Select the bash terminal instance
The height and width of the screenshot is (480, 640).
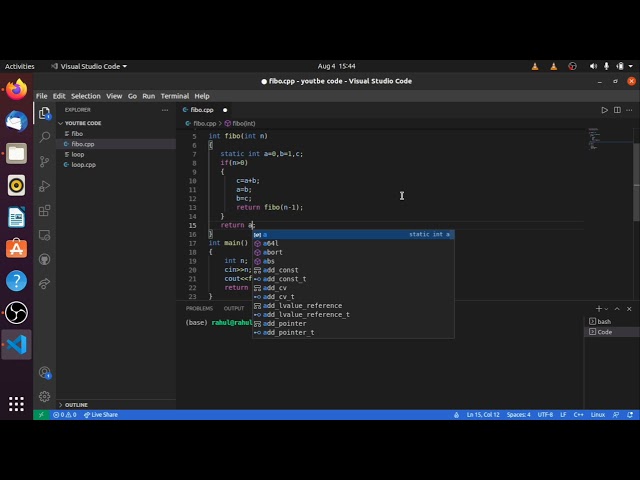603,322
